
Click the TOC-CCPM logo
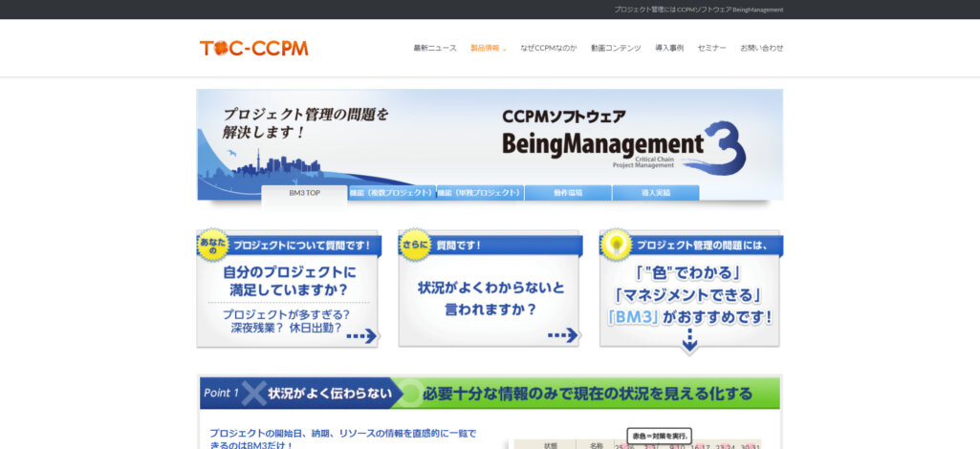click(x=253, y=48)
